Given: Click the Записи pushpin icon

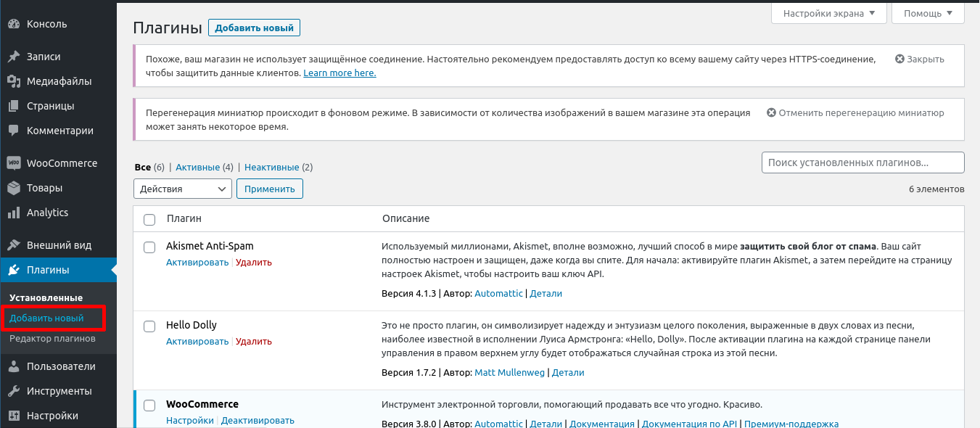Looking at the screenshot, I should point(13,57).
